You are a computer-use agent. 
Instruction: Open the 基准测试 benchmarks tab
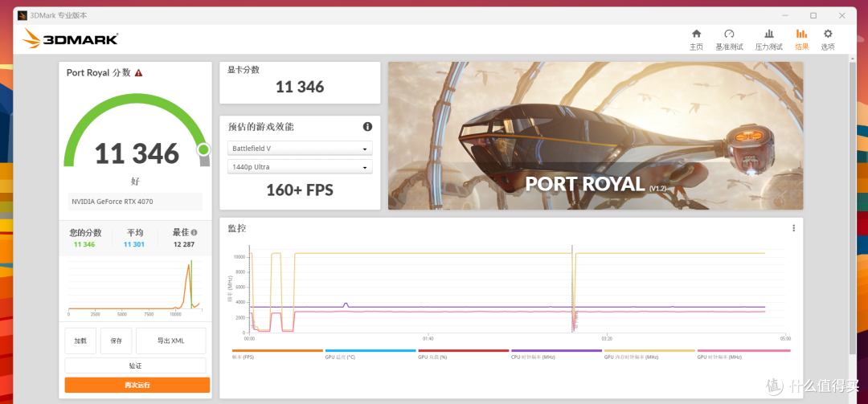[x=729, y=40]
